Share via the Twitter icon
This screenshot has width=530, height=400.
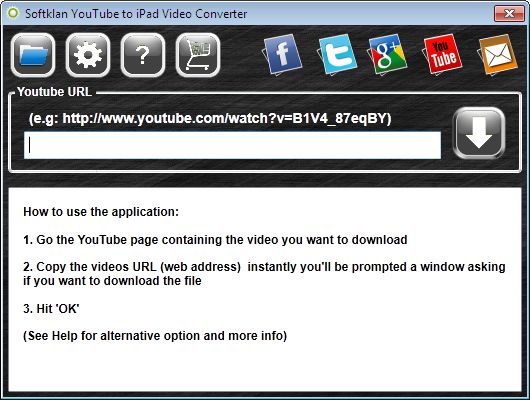(337, 54)
